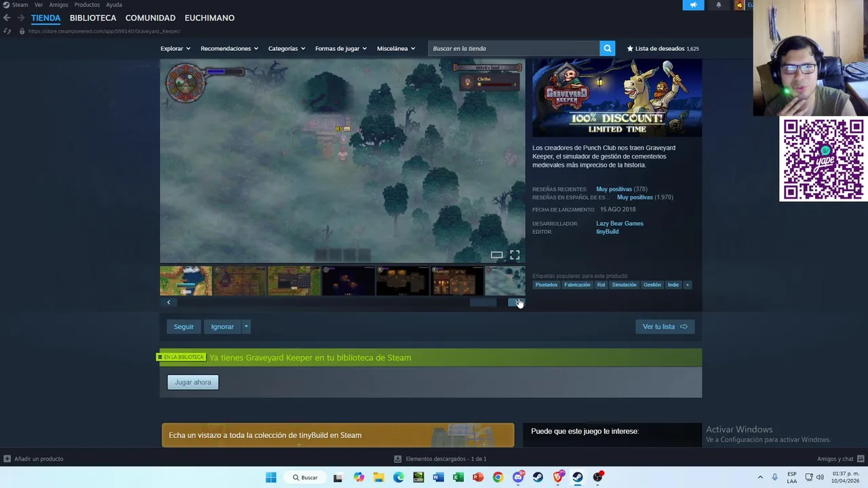Select the first lake screenshot thumbnail
Image resolution: width=868 pixels, height=488 pixels.
[186, 281]
